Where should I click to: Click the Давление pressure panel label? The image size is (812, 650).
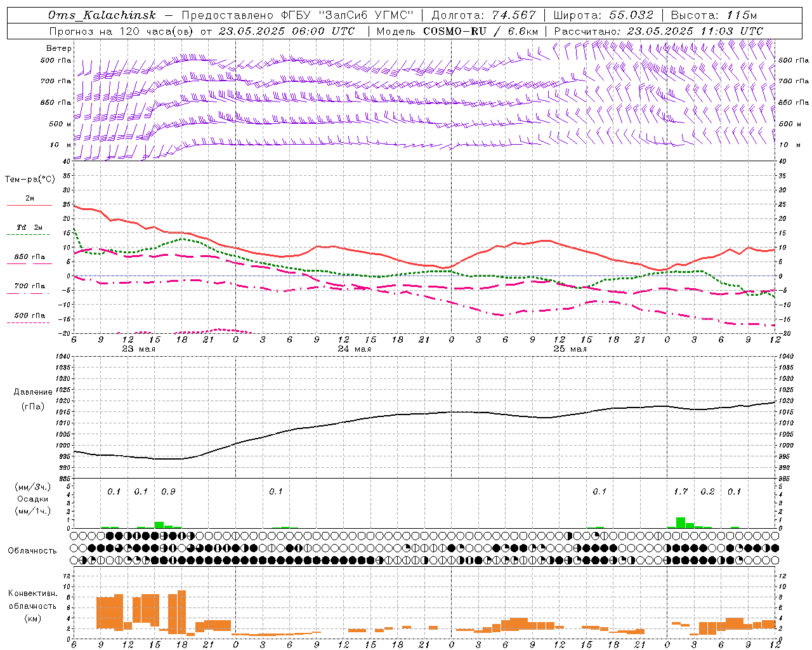point(33,392)
